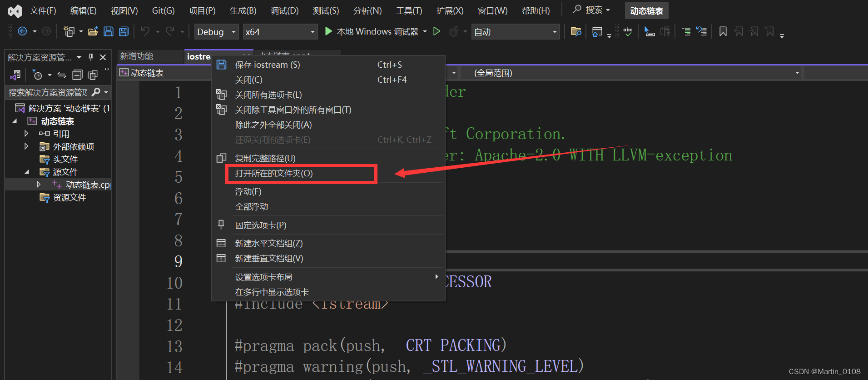868x380 pixels.
Task: Click the search magnifier in Solution Explorer
Action: coord(96,92)
